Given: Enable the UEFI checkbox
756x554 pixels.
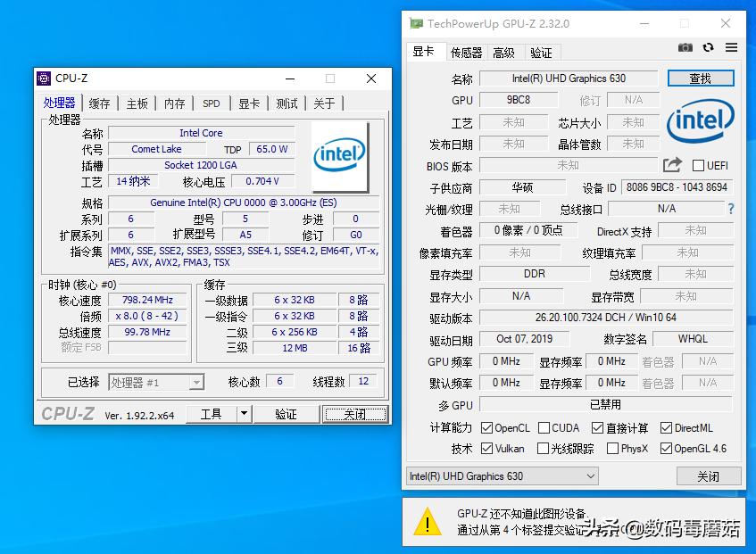Looking at the screenshot, I should (700, 165).
